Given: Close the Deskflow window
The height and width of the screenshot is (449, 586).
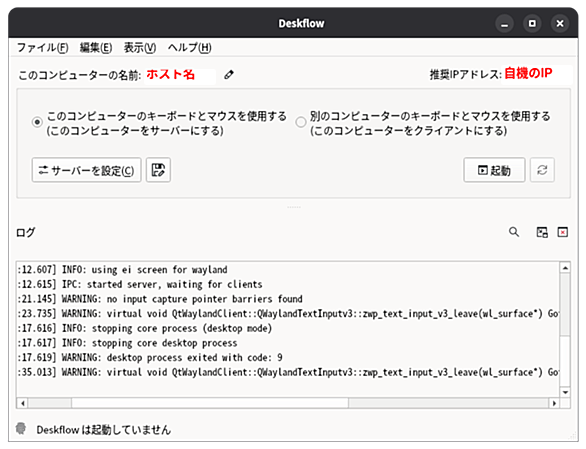Looking at the screenshot, I should tap(559, 24).
